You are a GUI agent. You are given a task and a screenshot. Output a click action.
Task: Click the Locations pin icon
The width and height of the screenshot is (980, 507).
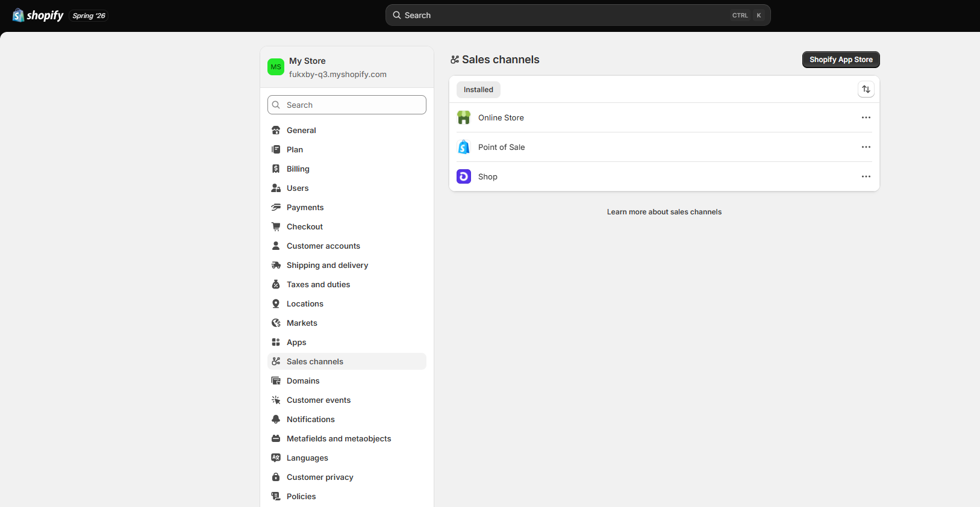[276, 303]
